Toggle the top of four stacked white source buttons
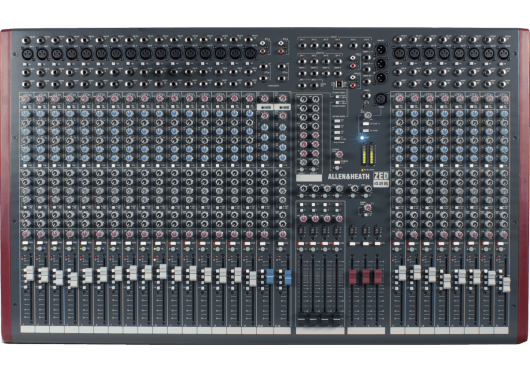This screenshot has height=371, width=530. tap(337, 121)
